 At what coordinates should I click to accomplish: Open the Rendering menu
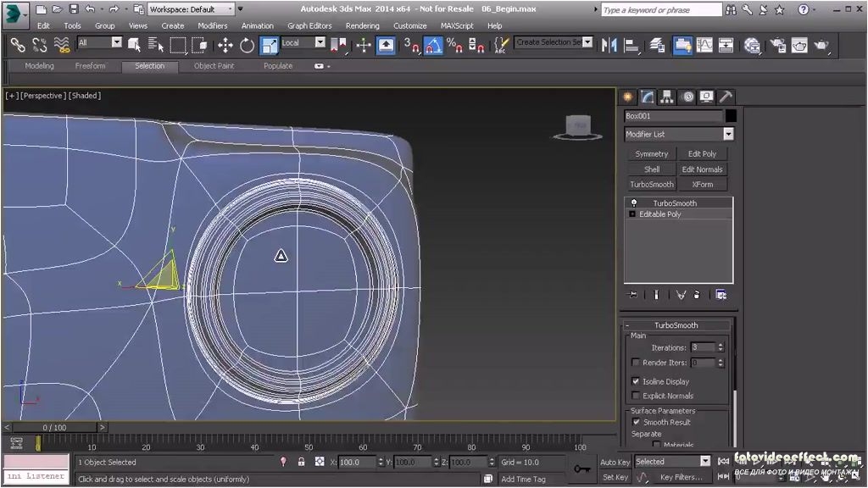click(x=363, y=25)
